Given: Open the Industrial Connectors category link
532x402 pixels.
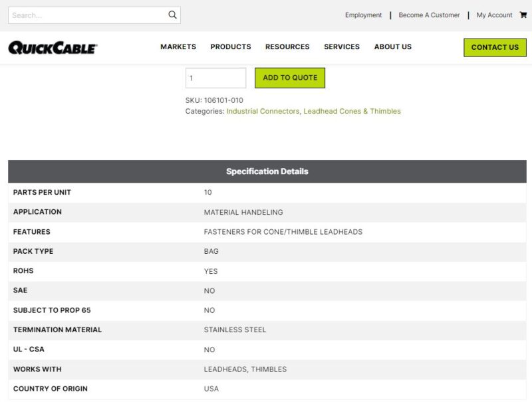Looking at the screenshot, I should tap(263, 112).
